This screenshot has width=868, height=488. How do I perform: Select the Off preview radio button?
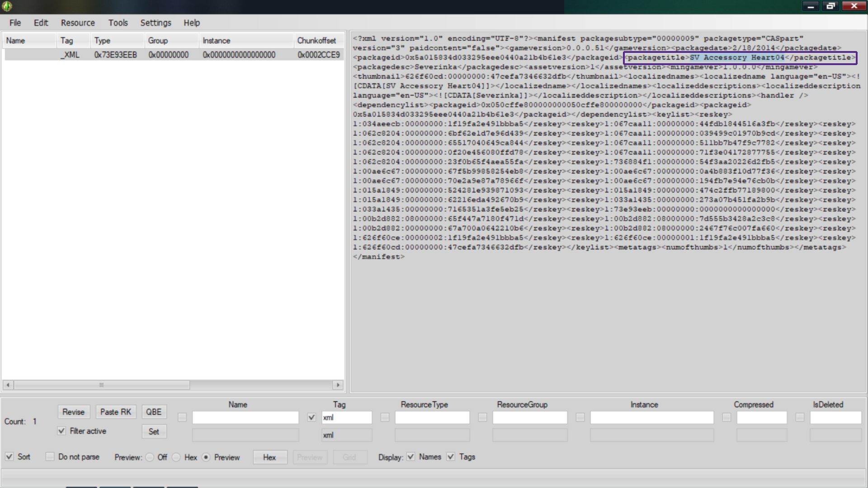tap(150, 457)
